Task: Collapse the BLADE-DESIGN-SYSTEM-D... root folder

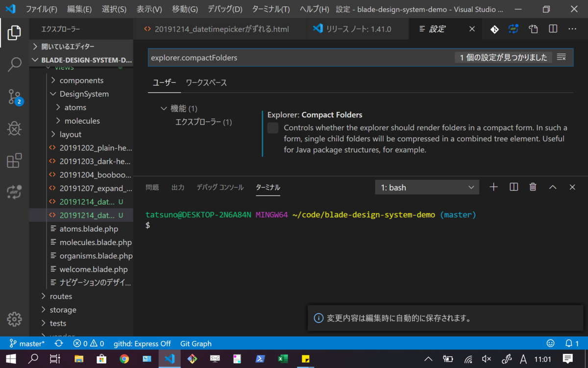Action: point(81,60)
